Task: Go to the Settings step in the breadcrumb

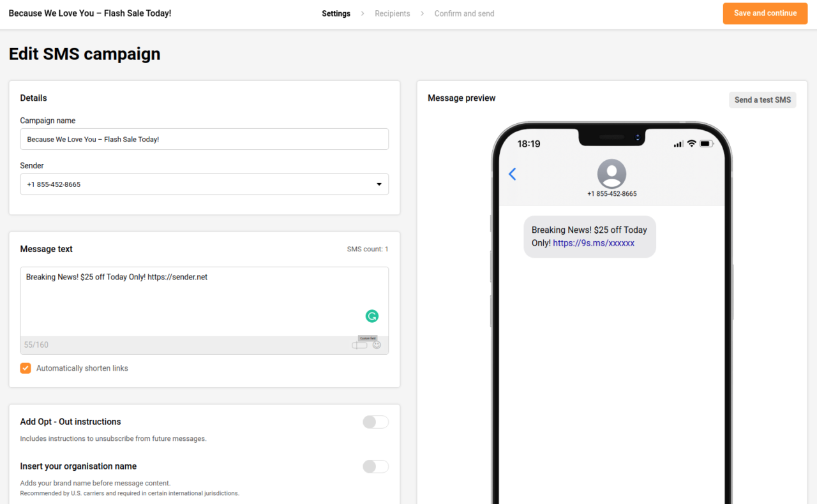Action: tap(336, 13)
